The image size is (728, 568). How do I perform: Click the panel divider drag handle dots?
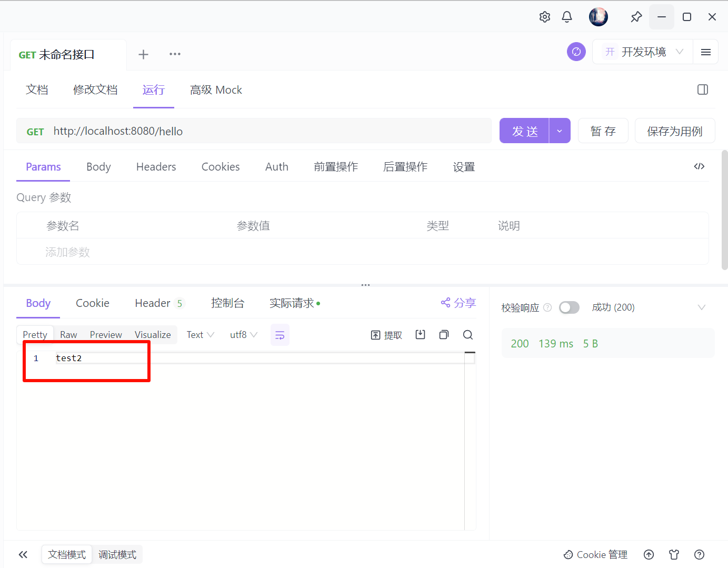pyautogui.click(x=366, y=285)
